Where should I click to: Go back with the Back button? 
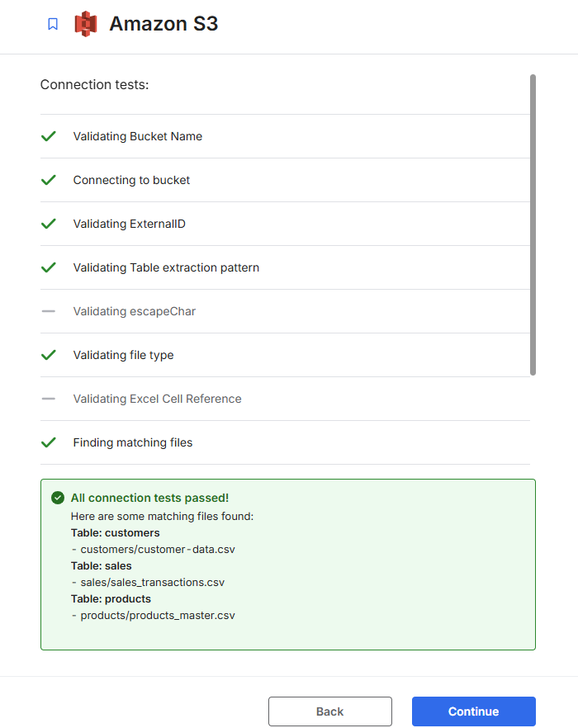(x=329, y=711)
